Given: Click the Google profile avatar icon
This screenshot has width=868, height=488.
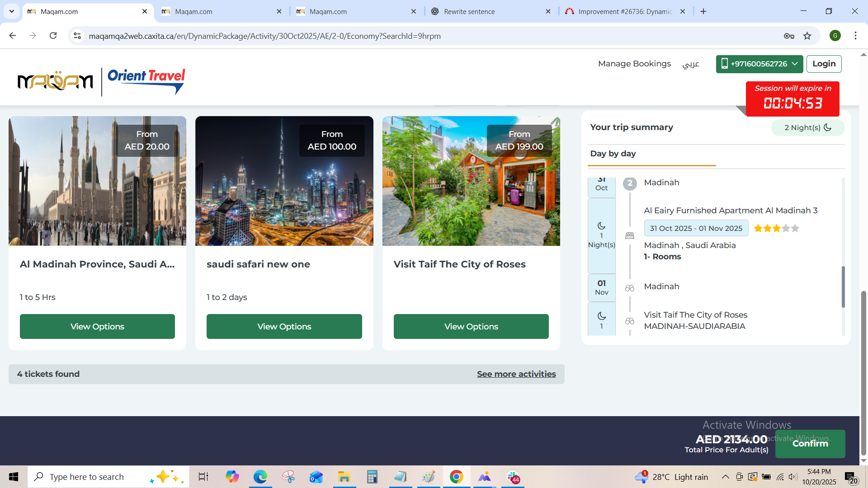Looking at the screenshot, I should point(835,36).
